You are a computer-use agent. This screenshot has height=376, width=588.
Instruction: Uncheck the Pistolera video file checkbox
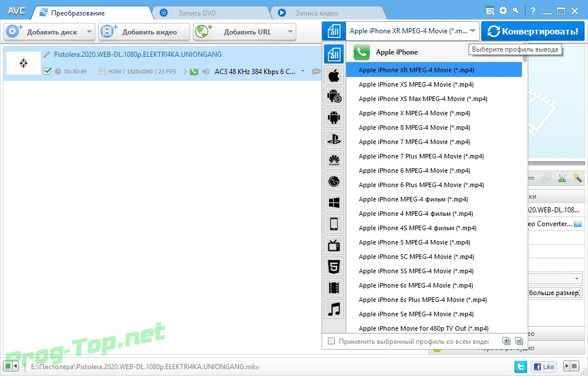(x=47, y=71)
